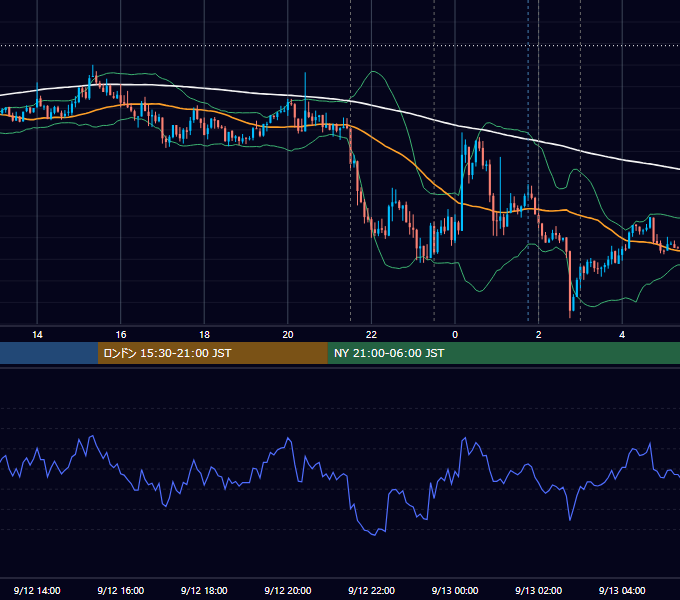Click the 9/12 22:00 time axis label

(x=372, y=590)
